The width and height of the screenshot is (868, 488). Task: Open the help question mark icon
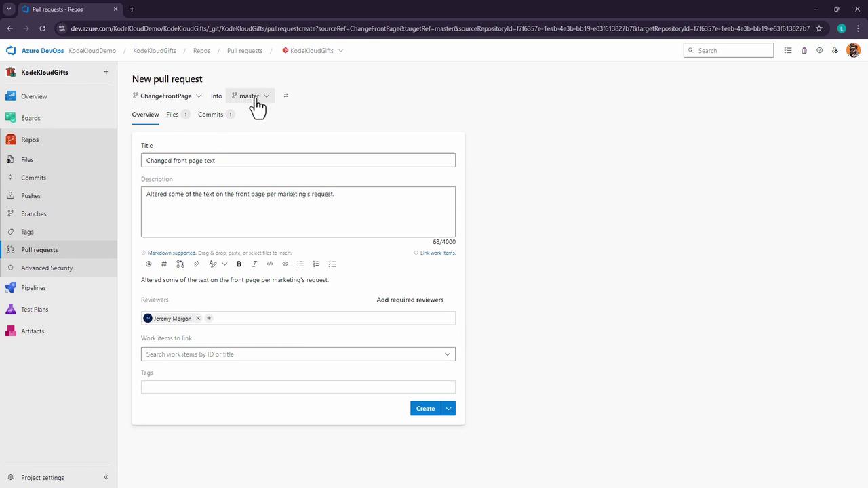pyautogui.click(x=819, y=50)
